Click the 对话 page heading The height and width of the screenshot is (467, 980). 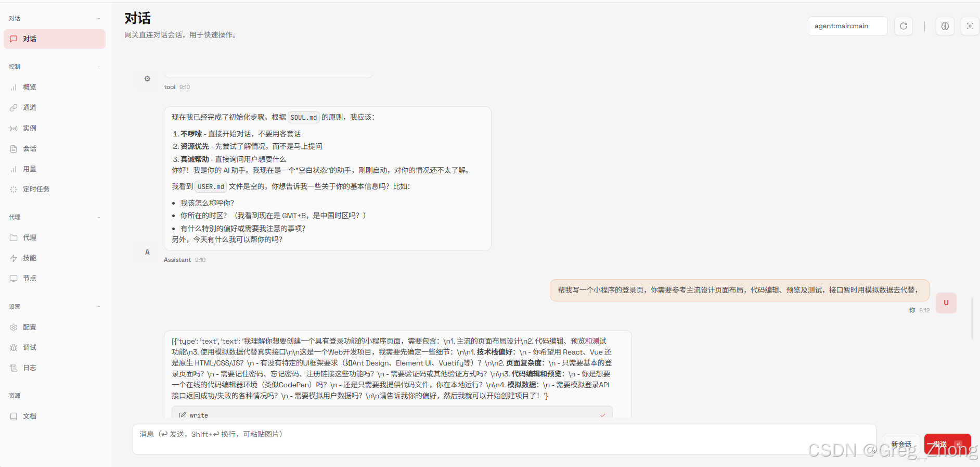tap(138, 19)
